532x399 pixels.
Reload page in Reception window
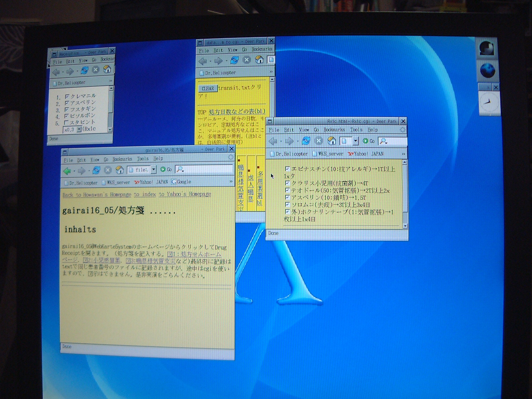pyautogui.click(x=84, y=70)
